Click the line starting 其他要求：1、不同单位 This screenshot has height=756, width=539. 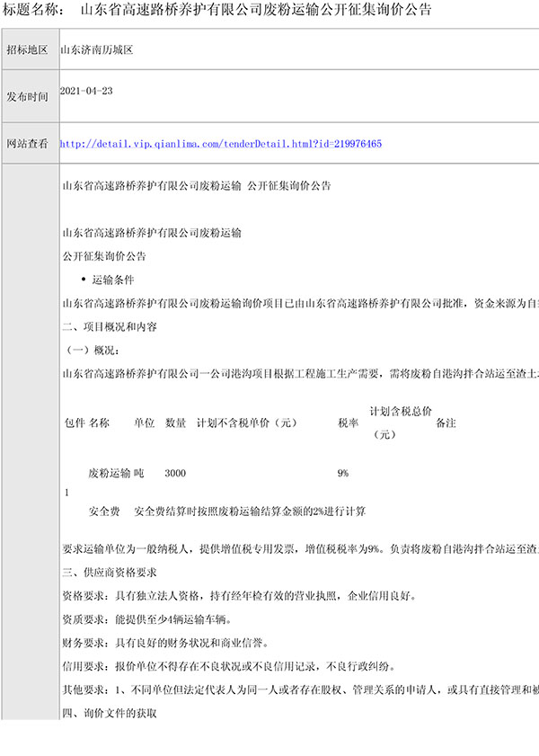pyautogui.click(x=301, y=690)
